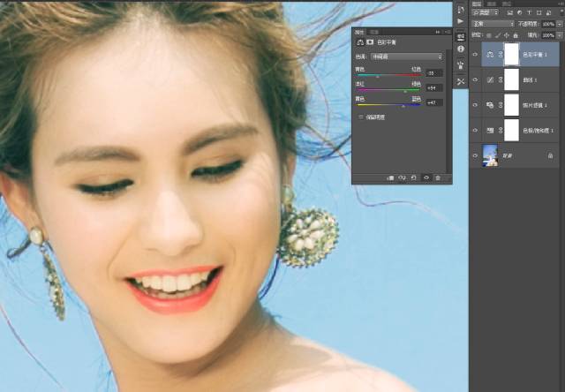Click the lock all icon in Layers panel
This screenshot has width=565, height=392.
coord(516,35)
